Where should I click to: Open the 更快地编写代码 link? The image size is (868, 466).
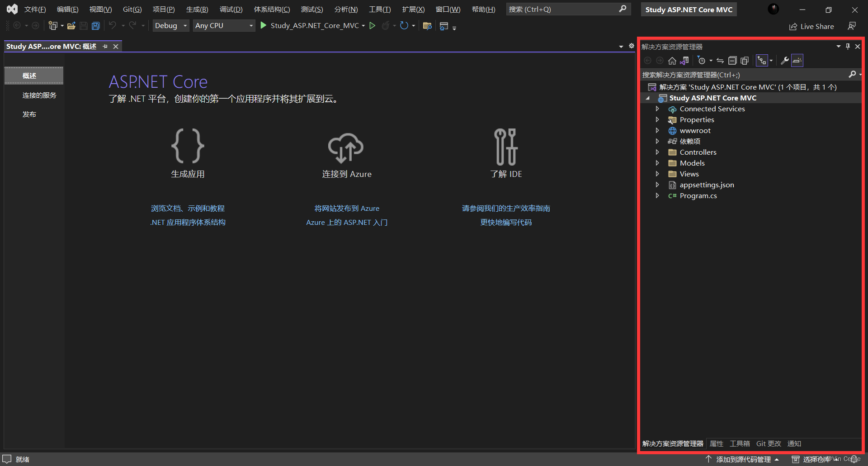point(506,223)
